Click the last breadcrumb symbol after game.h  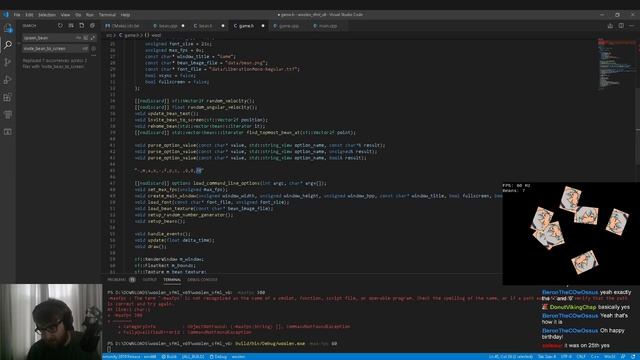[153, 36]
